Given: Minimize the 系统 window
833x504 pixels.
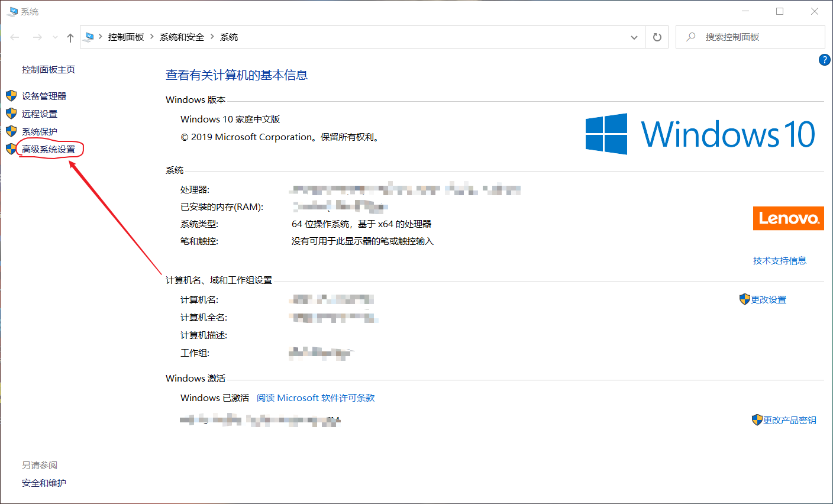Looking at the screenshot, I should click(x=745, y=11).
